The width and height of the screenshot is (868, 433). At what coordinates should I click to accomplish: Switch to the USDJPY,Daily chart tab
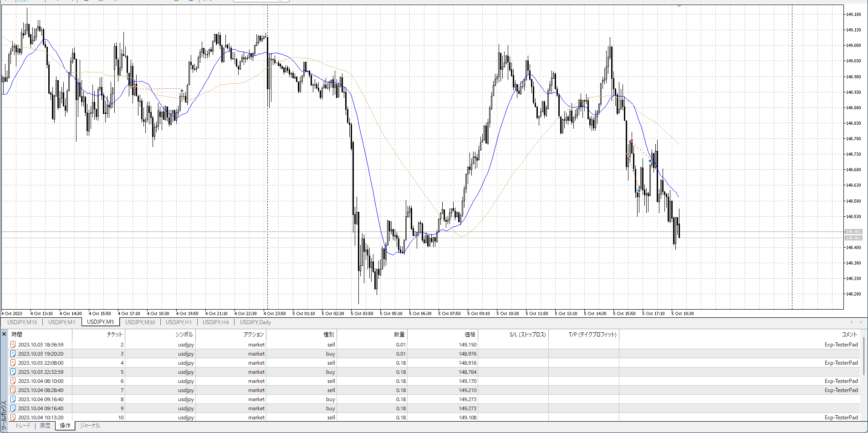click(255, 322)
